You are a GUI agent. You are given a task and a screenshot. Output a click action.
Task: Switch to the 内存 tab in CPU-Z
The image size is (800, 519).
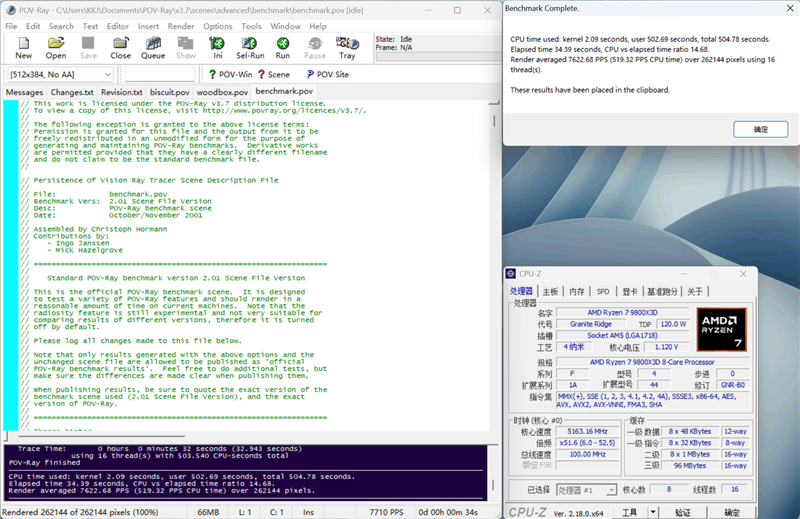point(576,292)
